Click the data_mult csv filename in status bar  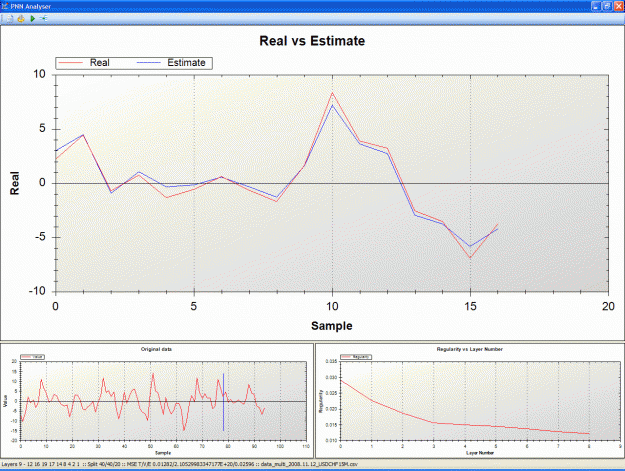click(x=309, y=464)
